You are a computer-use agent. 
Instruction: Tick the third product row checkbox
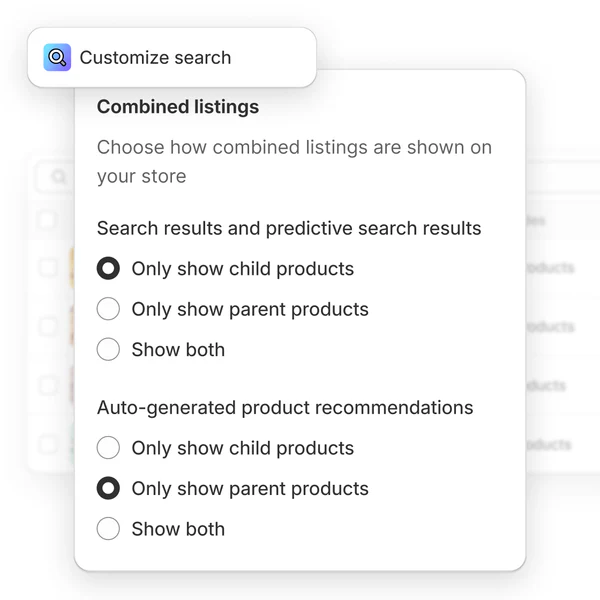[x=47, y=385]
